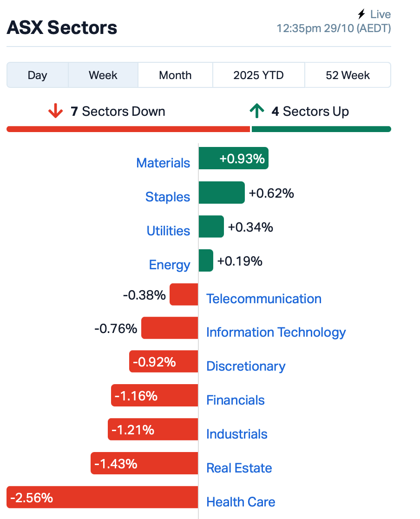Image resolution: width=420 pixels, height=519 pixels.
Task: Open the Energy sector link
Action: pyautogui.click(x=170, y=265)
